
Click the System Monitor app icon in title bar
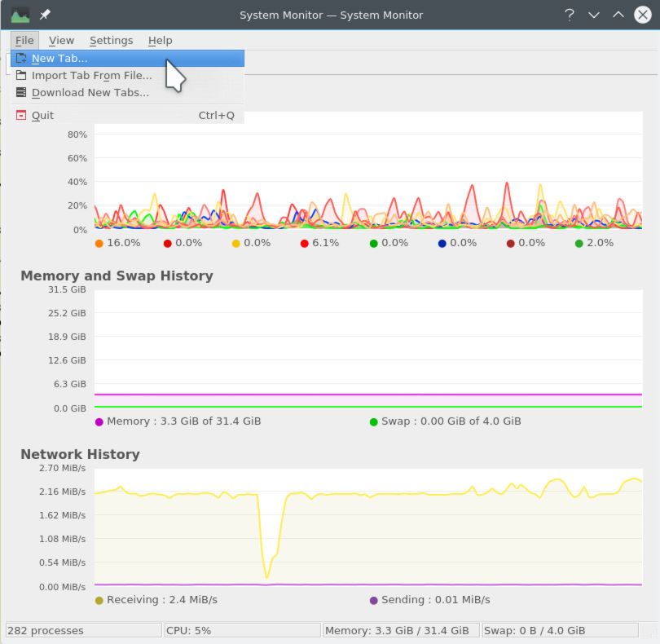tap(20, 15)
